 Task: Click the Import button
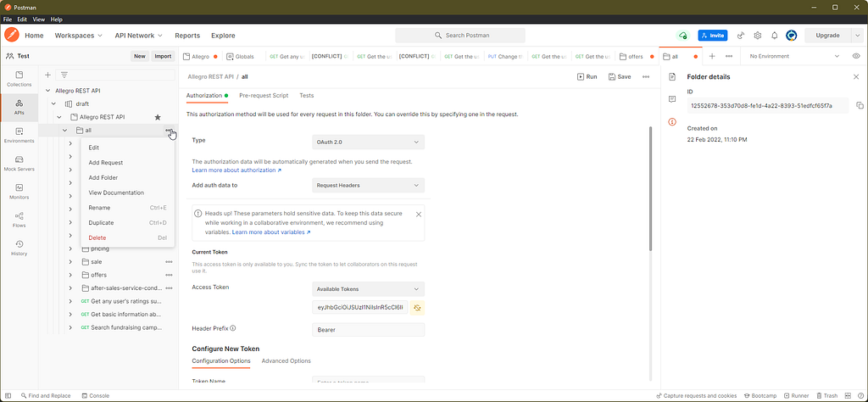pos(163,57)
